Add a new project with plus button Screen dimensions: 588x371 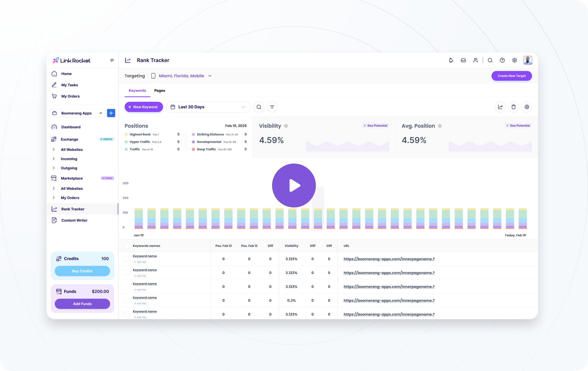(111, 113)
